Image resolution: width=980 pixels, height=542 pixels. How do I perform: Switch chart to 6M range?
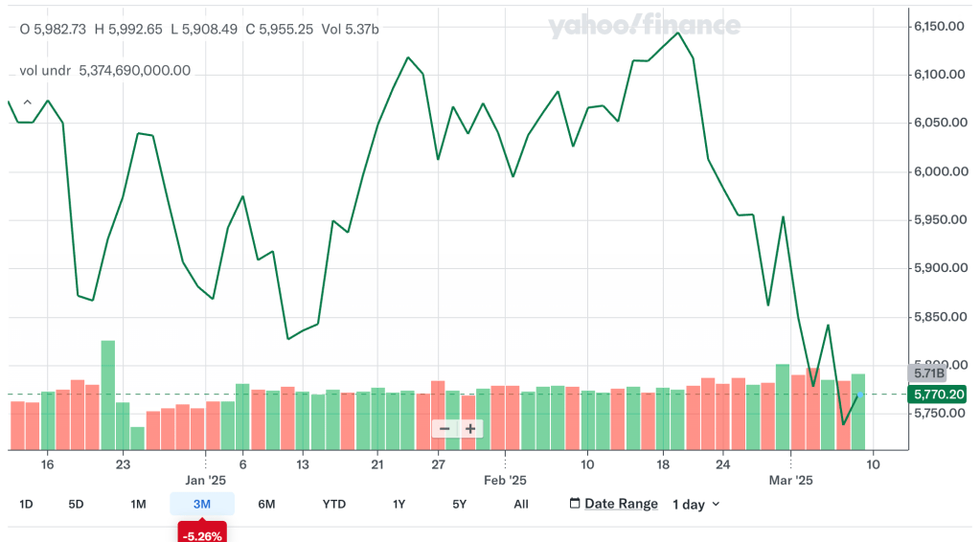pyautogui.click(x=266, y=504)
